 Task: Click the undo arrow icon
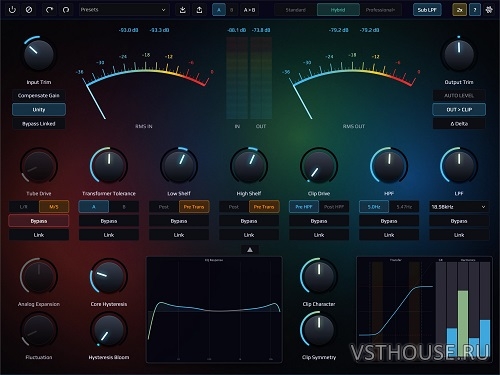pos(49,10)
